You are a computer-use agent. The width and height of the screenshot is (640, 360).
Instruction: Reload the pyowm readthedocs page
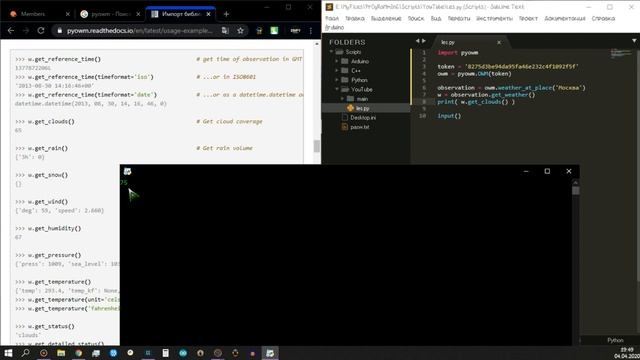(41, 31)
